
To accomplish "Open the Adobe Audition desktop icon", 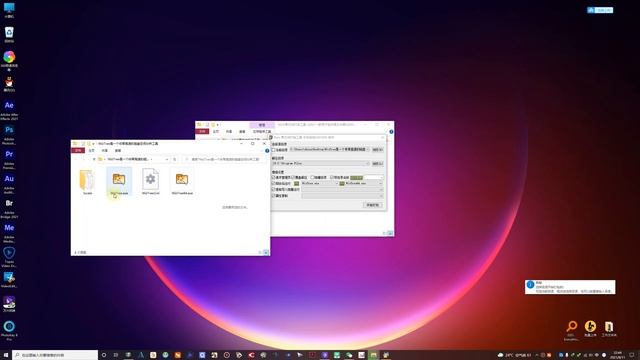I will (9, 184).
